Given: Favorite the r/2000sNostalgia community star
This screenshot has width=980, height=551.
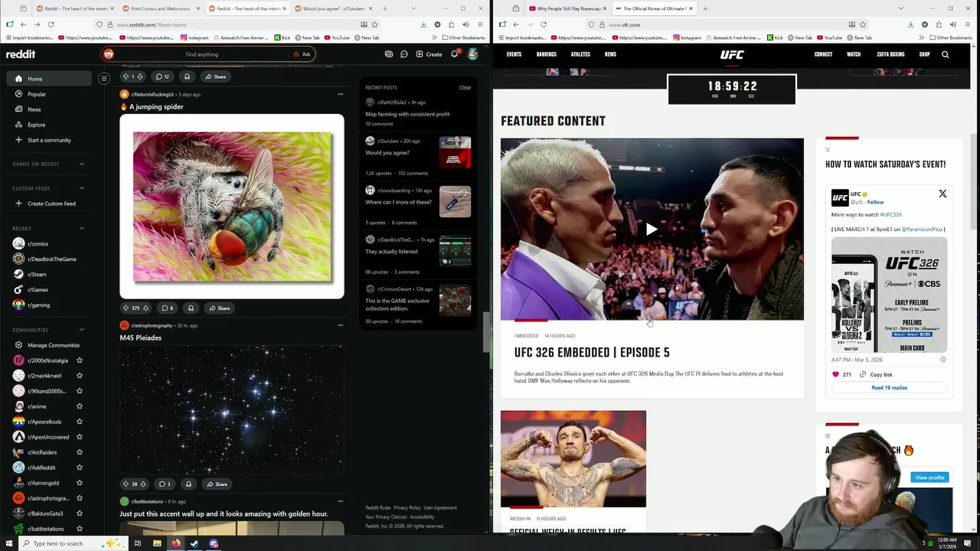Looking at the screenshot, I should pyautogui.click(x=79, y=360).
